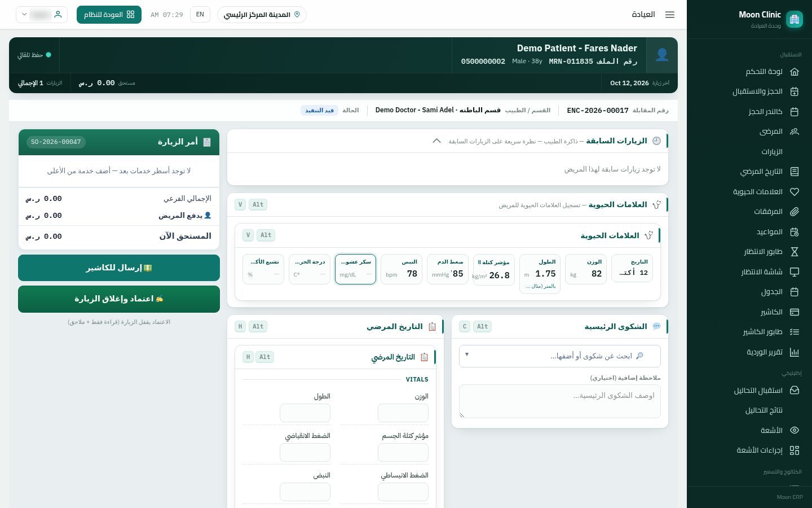Click the سكر عشوائي glucose field
Viewport: 812px width, 508px height.
click(x=355, y=269)
